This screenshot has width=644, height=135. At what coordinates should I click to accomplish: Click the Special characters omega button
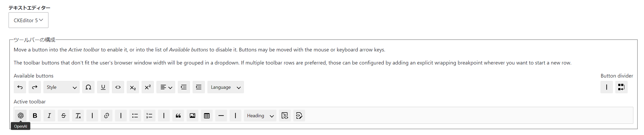click(x=88, y=87)
